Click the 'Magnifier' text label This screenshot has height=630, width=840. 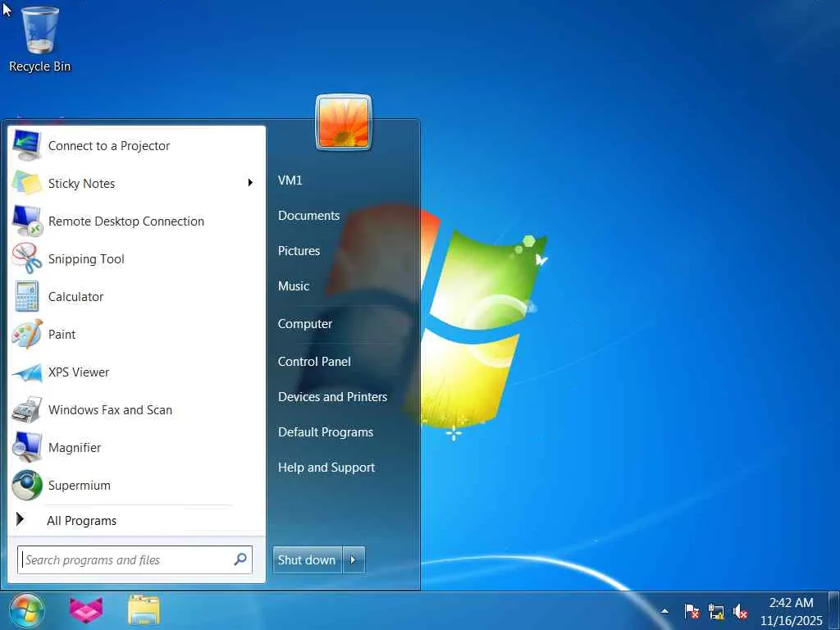[75, 448]
